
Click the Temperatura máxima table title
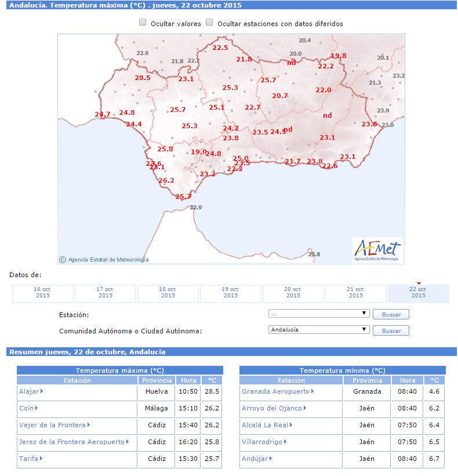[120, 370]
